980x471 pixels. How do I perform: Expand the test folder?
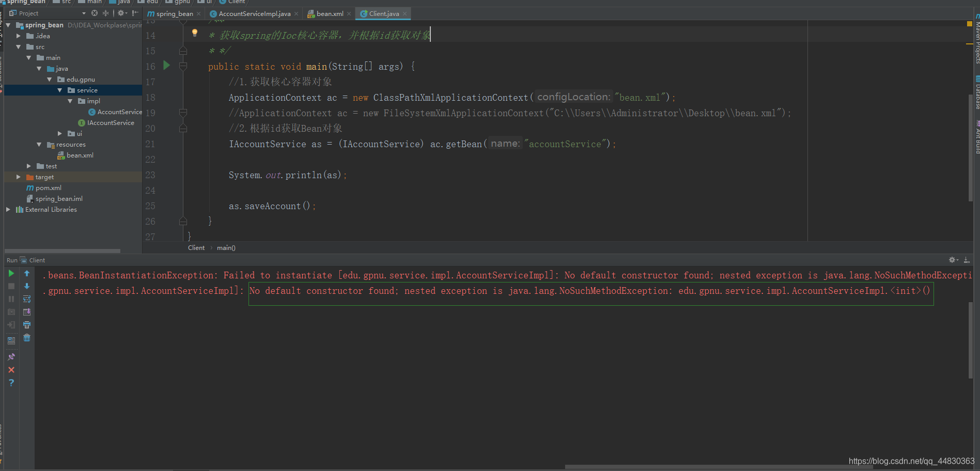pyautogui.click(x=29, y=166)
